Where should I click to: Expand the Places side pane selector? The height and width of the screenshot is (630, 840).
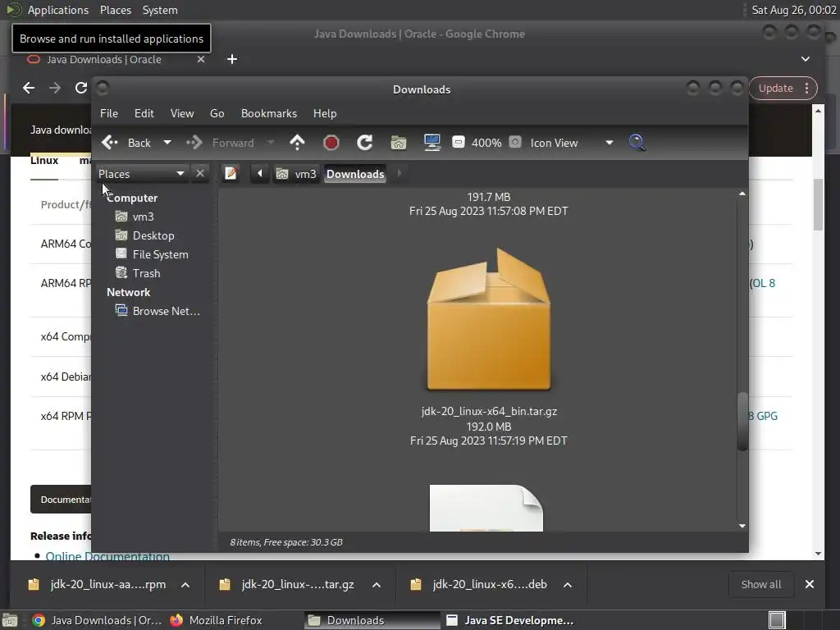click(141, 174)
